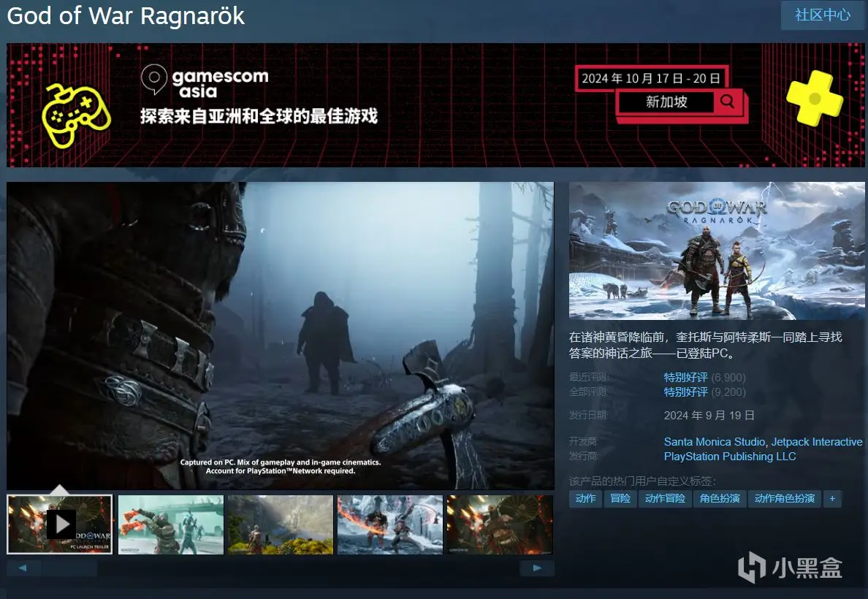The width and height of the screenshot is (868, 599).
Task: Click the gamescom asia logo
Action: [205, 82]
